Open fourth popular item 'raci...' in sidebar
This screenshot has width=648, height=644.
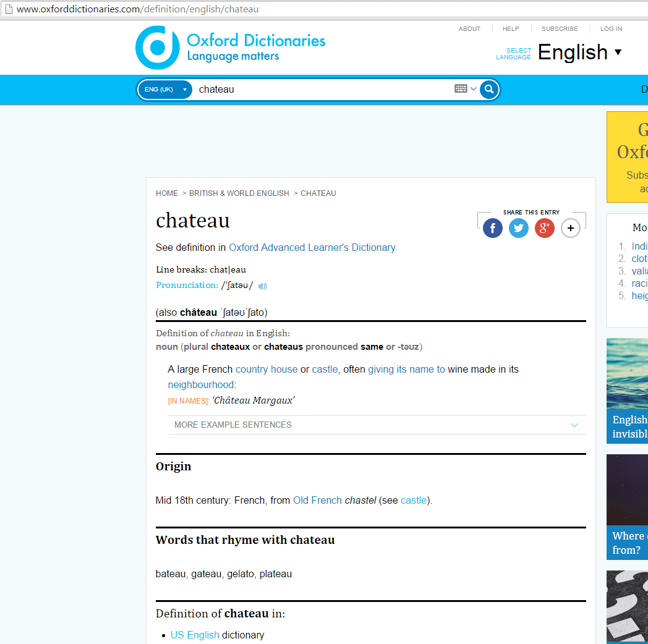(639, 284)
